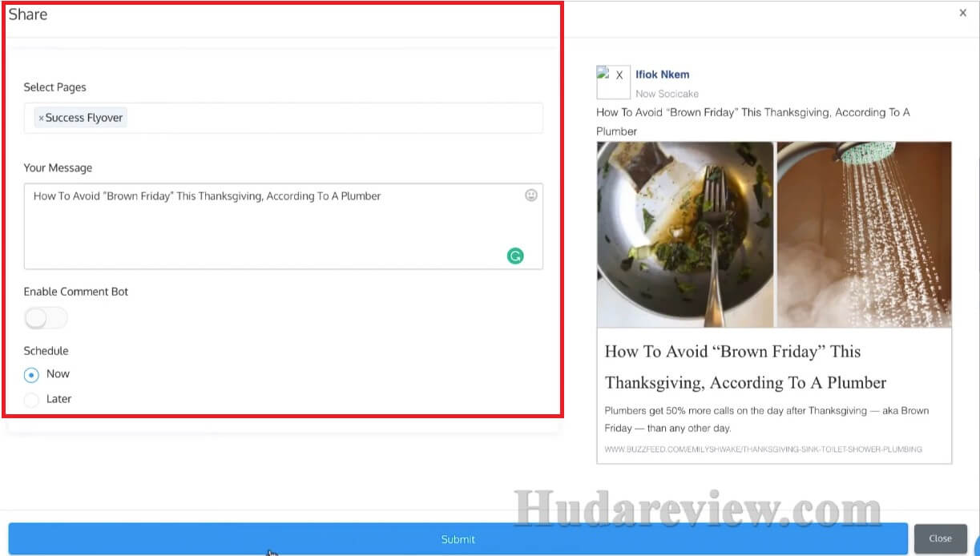Click the buzzfeed.com URL in the preview
The image size is (980, 556).
click(763, 449)
